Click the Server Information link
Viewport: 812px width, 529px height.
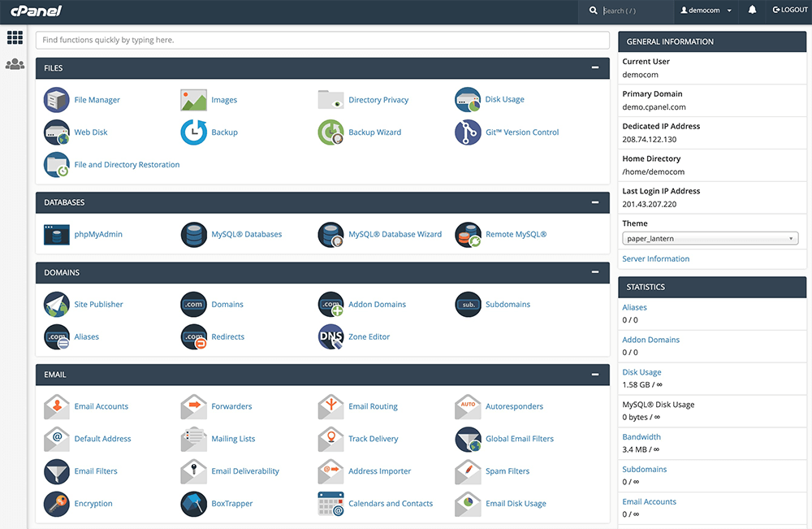pyautogui.click(x=655, y=258)
